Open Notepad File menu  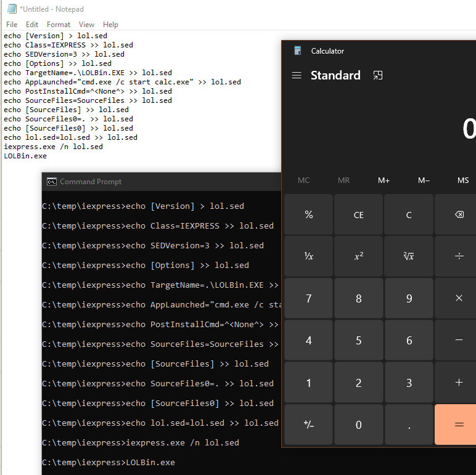coord(12,25)
